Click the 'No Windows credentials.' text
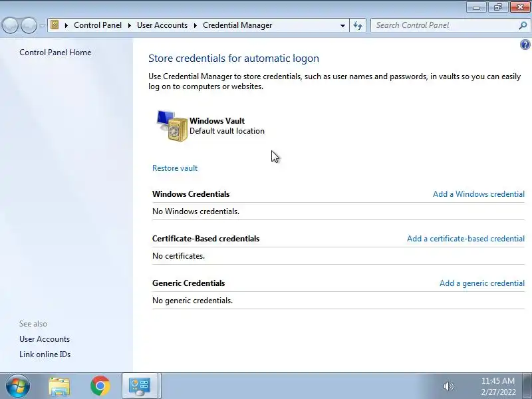The width and height of the screenshot is (532, 399). (x=196, y=211)
